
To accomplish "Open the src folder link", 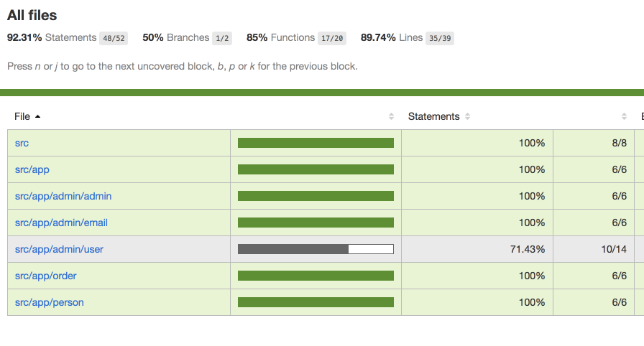I will click(22, 143).
